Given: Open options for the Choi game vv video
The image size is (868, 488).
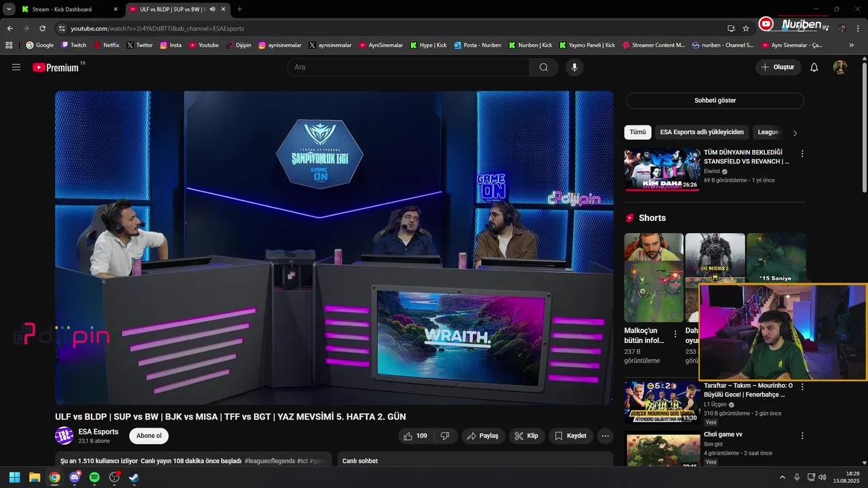Looking at the screenshot, I should (802, 436).
